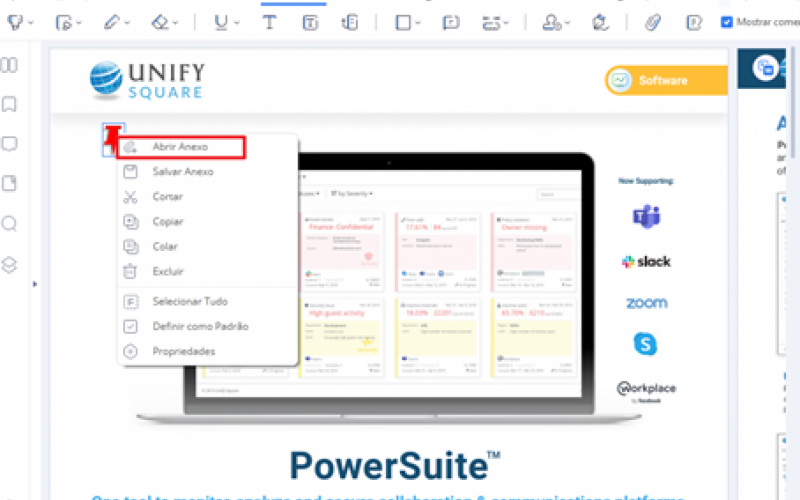This screenshot has width=800, height=500.
Task: Click the Skype logo on the page
Action: point(645,344)
